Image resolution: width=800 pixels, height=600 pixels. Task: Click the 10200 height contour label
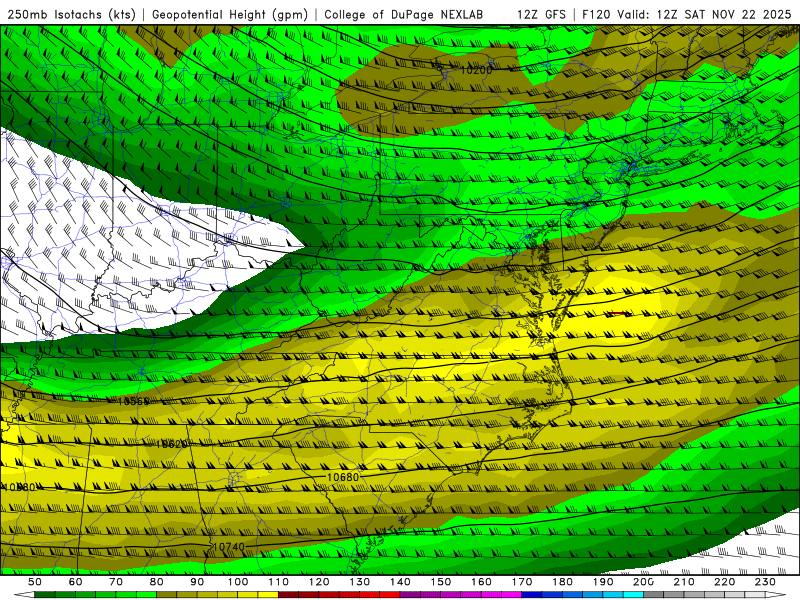pyautogui.click(x=477, y=70)
